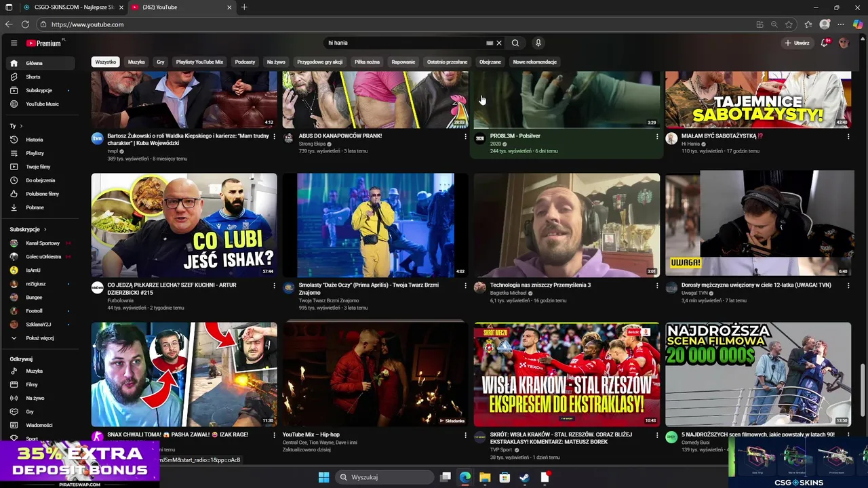This screenshot has width=868, height=488.
Task: Select the Podcasty filter chip
Action: 245,62
